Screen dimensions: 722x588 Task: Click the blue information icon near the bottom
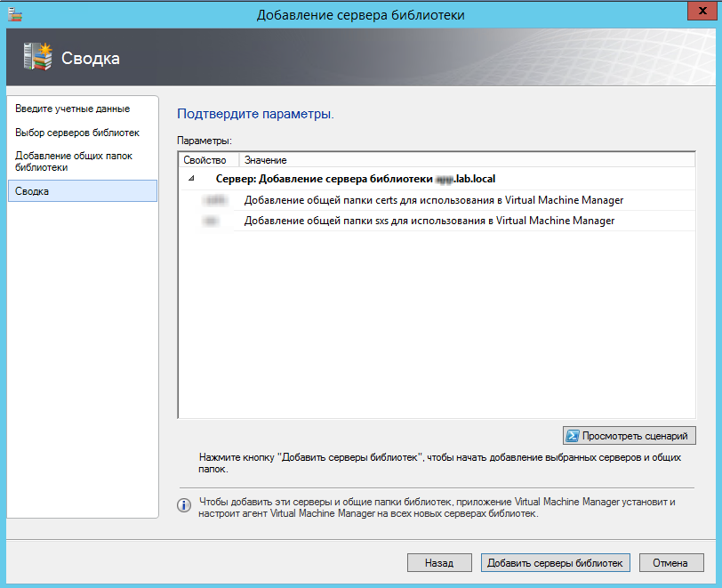pos(185,505)
